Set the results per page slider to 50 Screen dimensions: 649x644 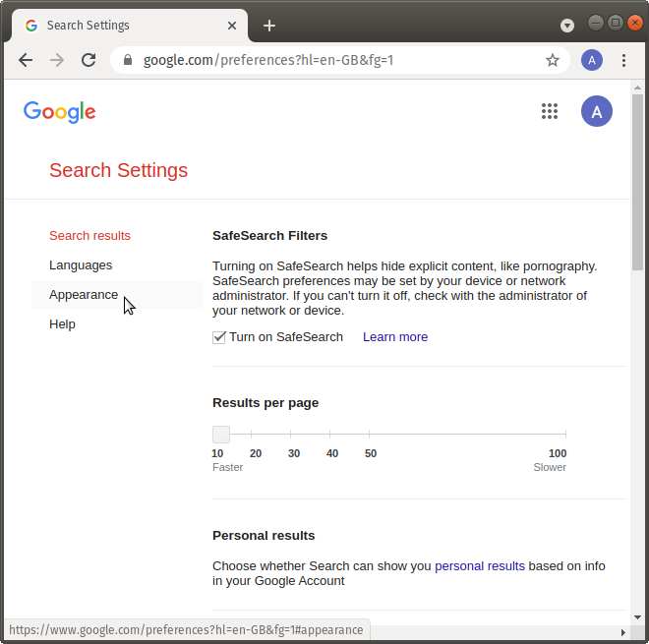369,435
